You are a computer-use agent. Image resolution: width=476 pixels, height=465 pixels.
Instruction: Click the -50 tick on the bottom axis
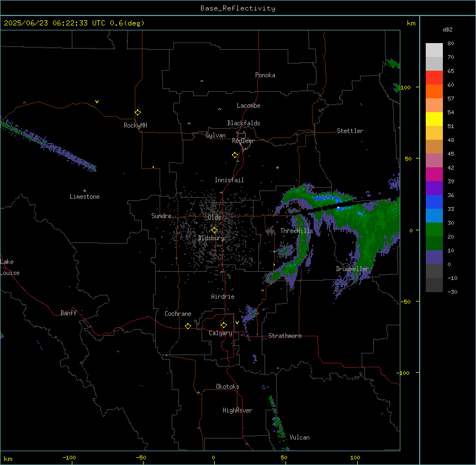click(x=141, y=457)
